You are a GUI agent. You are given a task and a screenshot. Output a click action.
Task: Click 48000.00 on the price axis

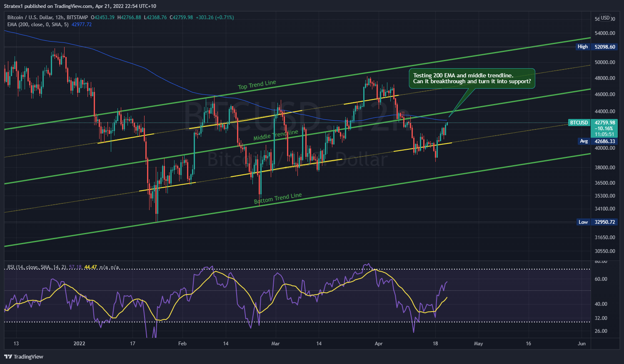[605, 78]
